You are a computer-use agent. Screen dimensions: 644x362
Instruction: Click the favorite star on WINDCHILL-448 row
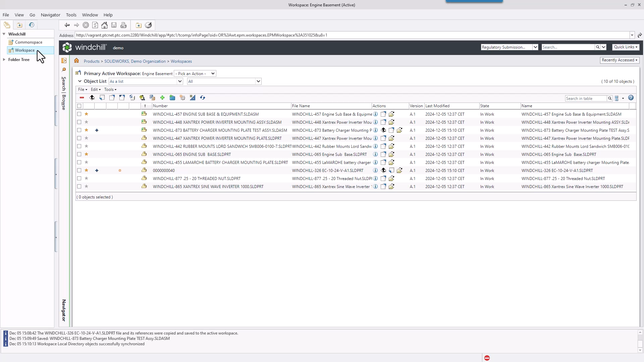point(87,122)
